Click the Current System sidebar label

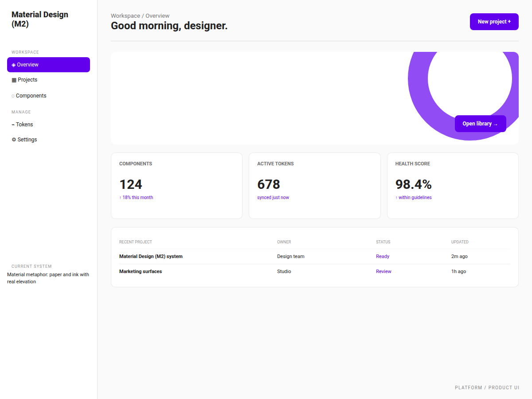tap(31, 266)
